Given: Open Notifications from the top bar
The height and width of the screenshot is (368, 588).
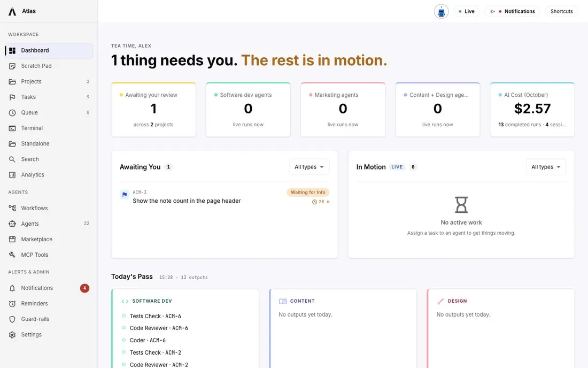Looking at the screenshot, I should (512, 12).
